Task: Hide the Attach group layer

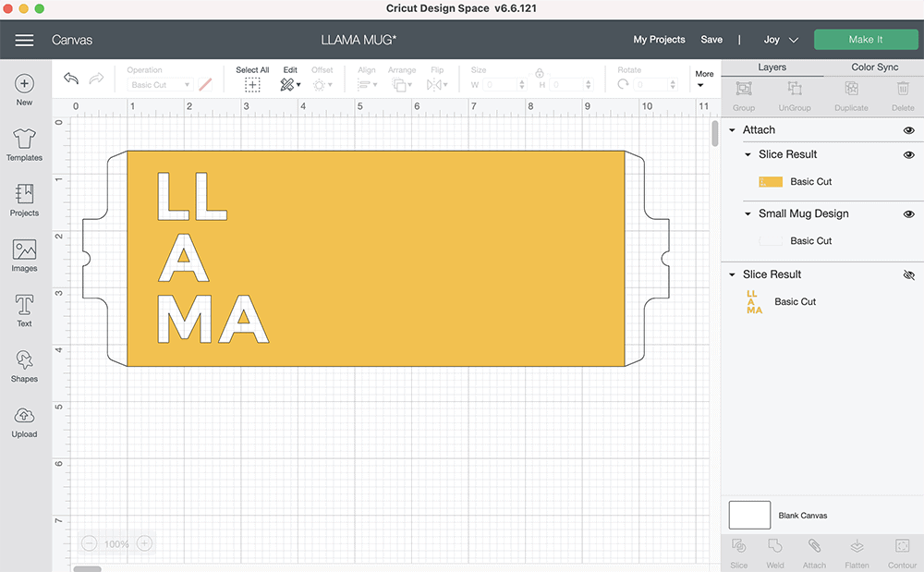Action: (908, 130)
